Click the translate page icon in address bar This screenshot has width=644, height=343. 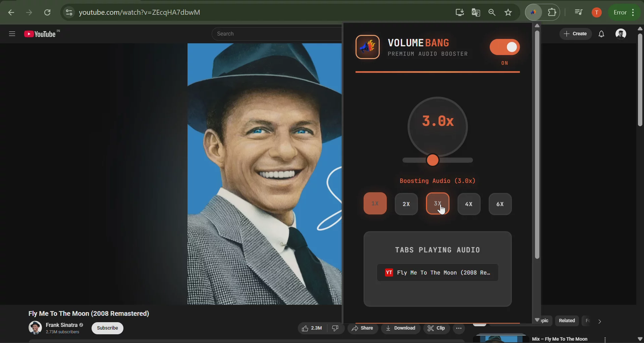coord(476,12)
